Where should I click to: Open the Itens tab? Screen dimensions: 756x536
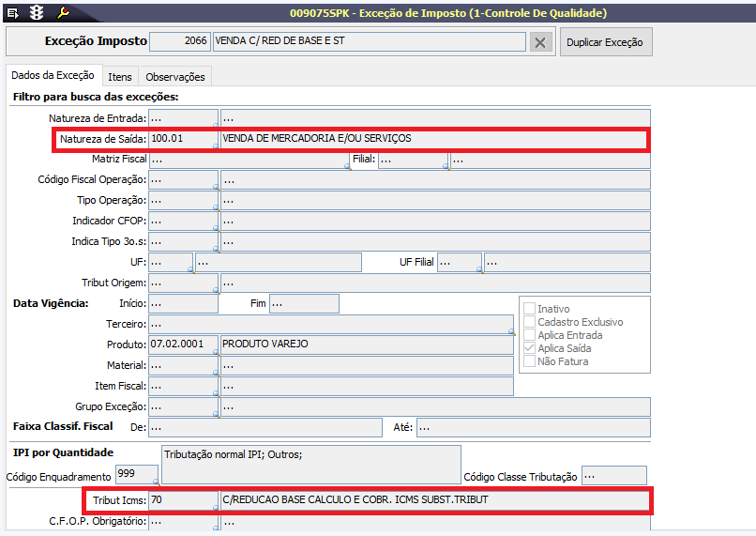point(120,77)
